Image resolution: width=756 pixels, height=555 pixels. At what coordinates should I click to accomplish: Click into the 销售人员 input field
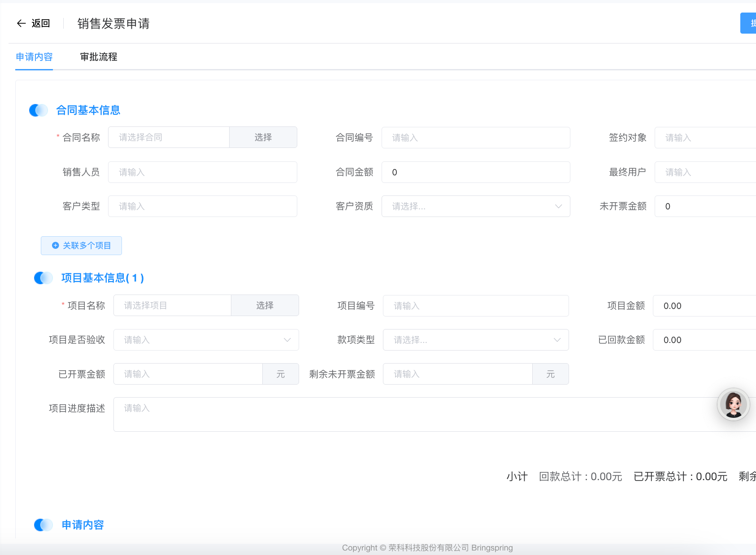(202, 173)
